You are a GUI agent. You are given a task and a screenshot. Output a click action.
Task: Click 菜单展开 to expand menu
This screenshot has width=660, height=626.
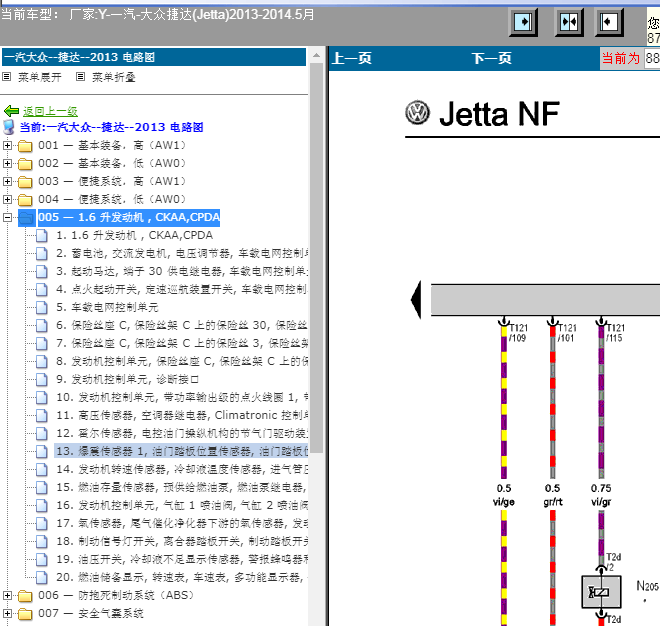coord(40,77)
